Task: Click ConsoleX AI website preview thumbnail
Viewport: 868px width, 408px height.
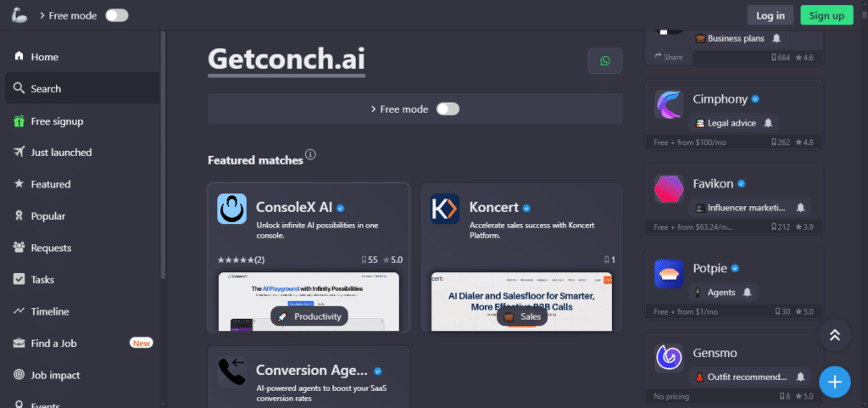Action: pyautogui.click(x=309, y=302)
